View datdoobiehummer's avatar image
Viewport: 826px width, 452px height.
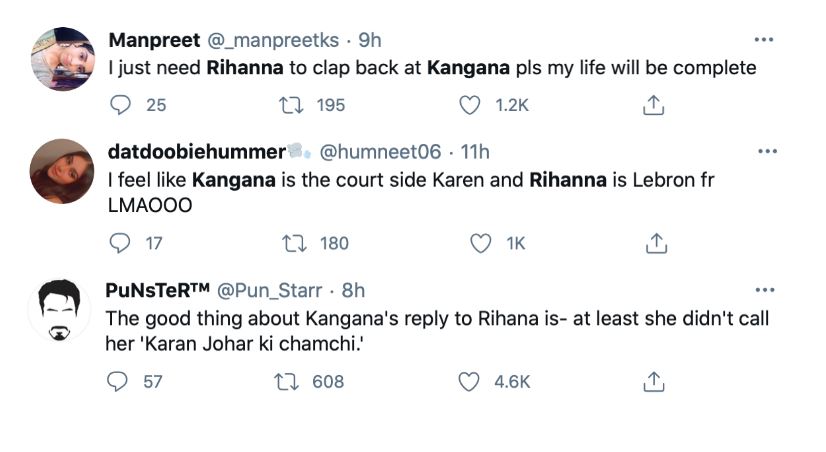click(x=61, y=171)
